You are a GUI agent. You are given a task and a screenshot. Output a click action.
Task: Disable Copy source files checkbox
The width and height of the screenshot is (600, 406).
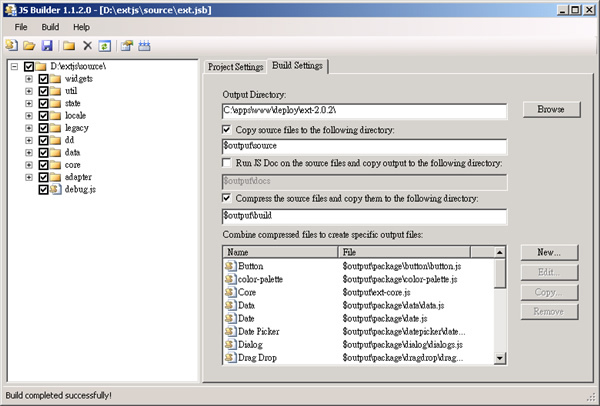point(227,129)
